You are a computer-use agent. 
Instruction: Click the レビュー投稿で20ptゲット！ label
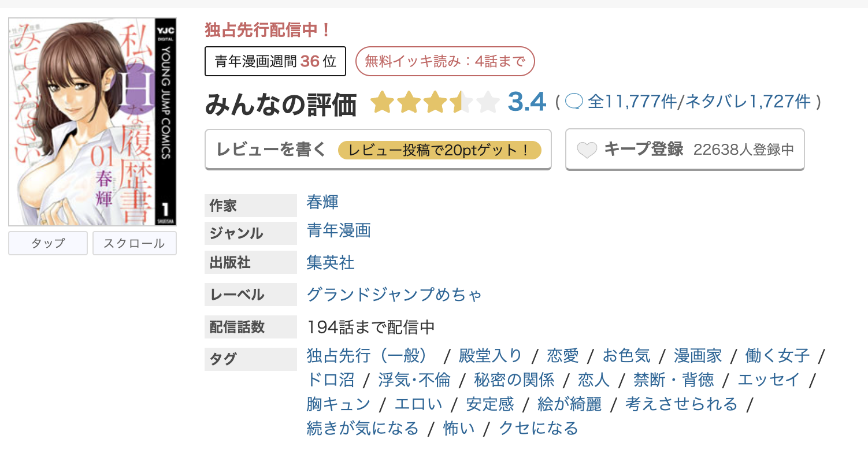pos(442,150)
